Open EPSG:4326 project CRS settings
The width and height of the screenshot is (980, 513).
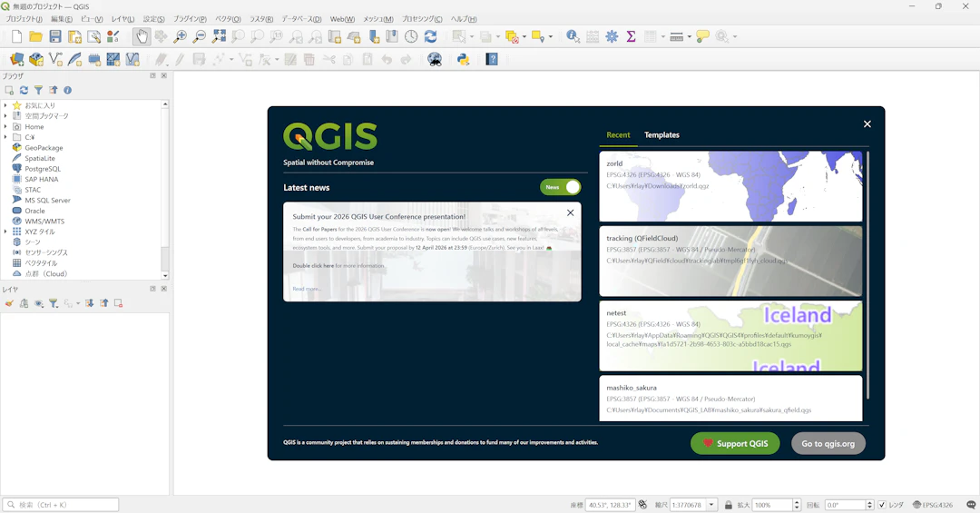(933, 504)
